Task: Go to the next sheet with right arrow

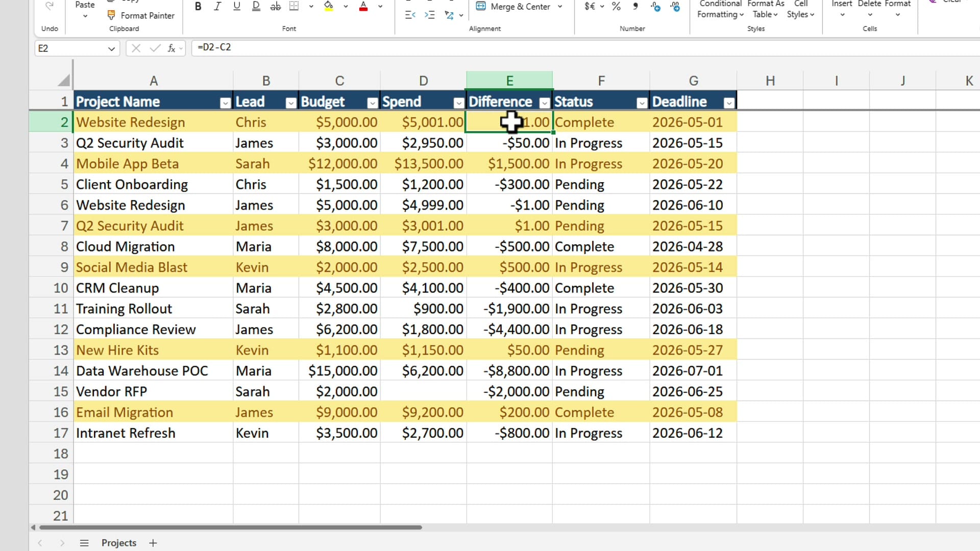Action: [x=62, y=543]
